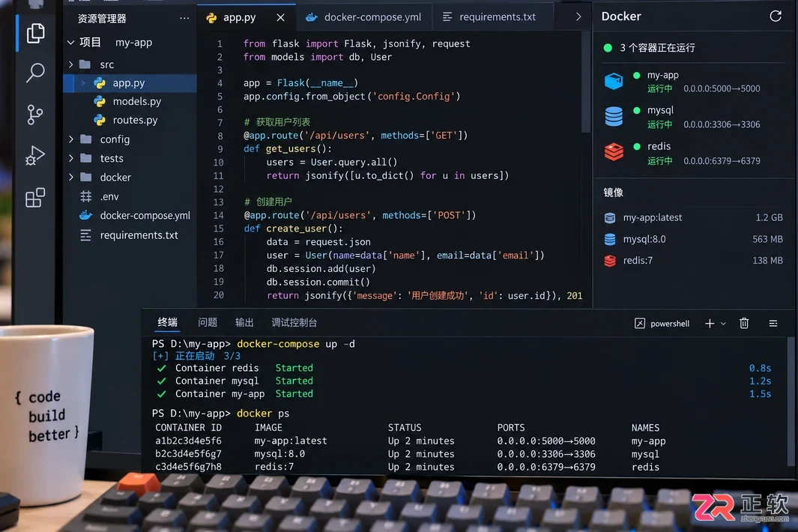
Task: Expand the config folder
Action: pyautogui.click(x=70, y=139)
